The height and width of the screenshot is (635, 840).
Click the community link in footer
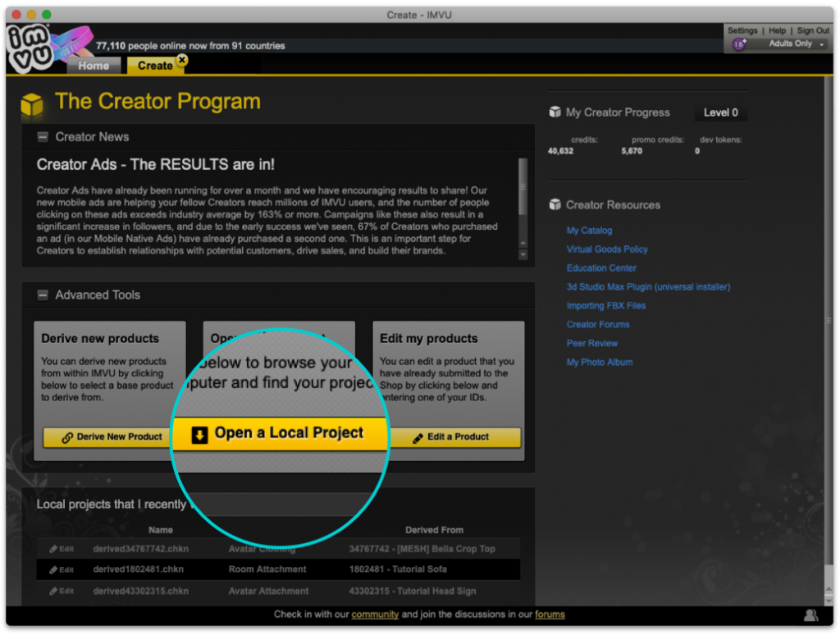[x=374, y=614]
